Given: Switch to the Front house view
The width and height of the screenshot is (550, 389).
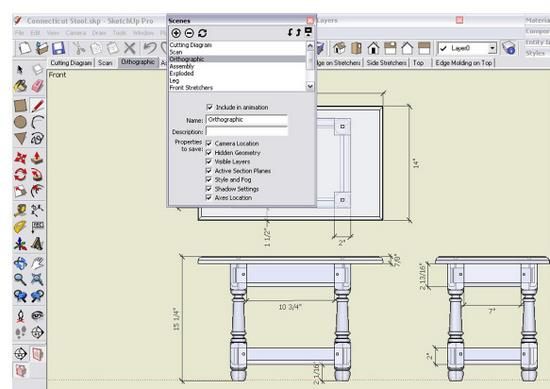Looking at the screenshot, I should click(374, 48).
